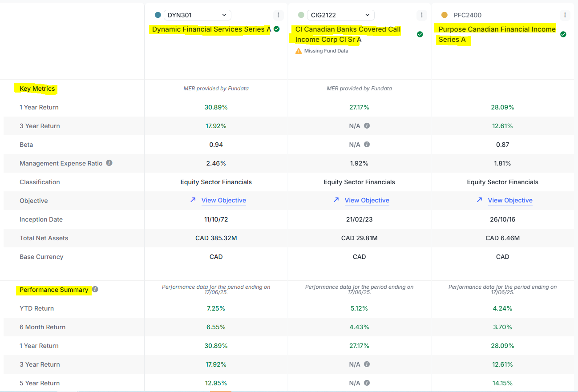This screenshot has height=392, width=578.
Task: Click the arrow icon beside CIG2122 View Objective
Action: (336, 200)
